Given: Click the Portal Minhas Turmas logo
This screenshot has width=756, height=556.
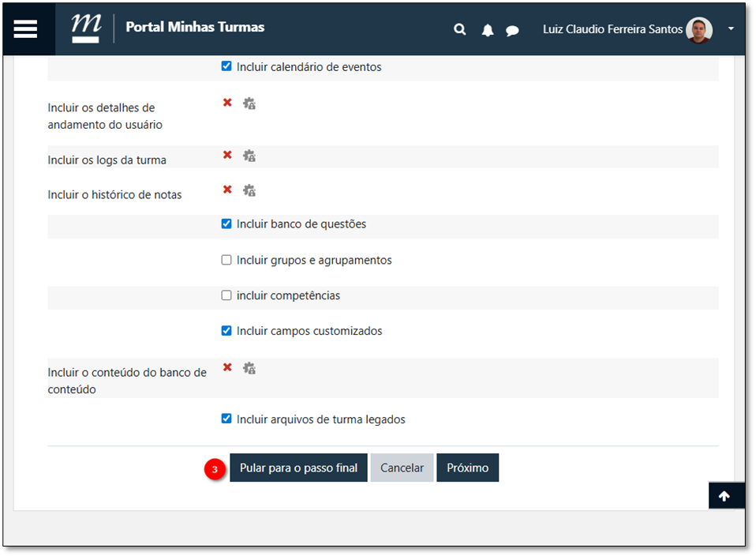Looking at the screenshot, I should (x=86, y=28).
